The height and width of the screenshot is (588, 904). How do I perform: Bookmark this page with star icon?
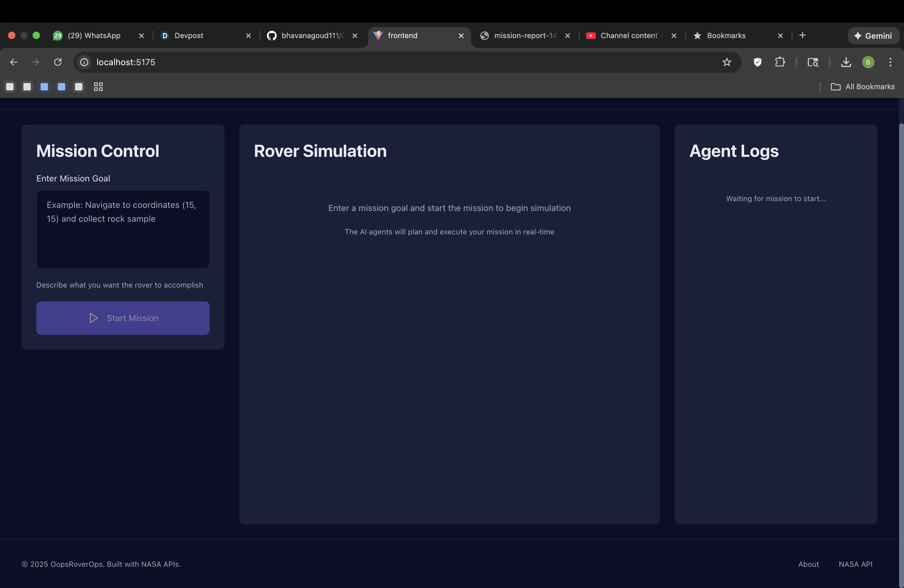pos(727,62)
